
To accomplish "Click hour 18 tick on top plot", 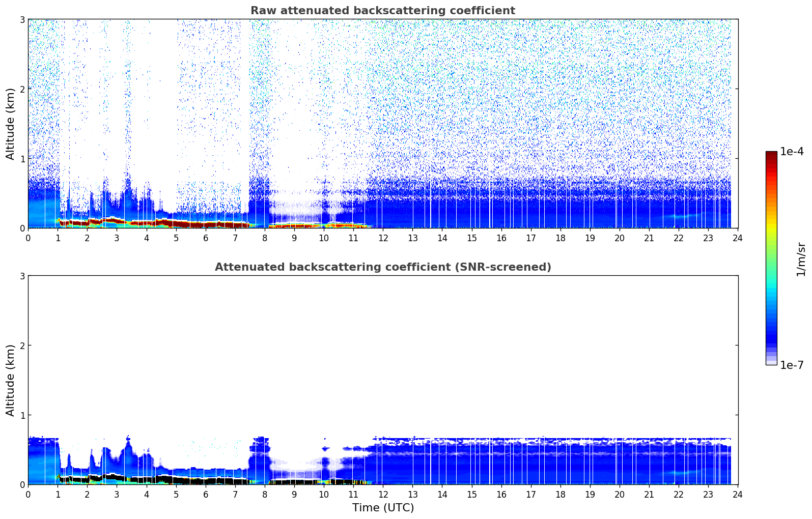I will [561, 238].
